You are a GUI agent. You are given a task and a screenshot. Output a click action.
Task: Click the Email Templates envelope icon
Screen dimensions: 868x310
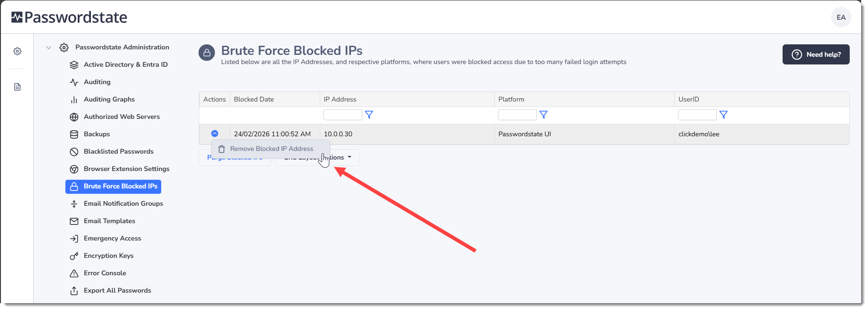point(74,221)
